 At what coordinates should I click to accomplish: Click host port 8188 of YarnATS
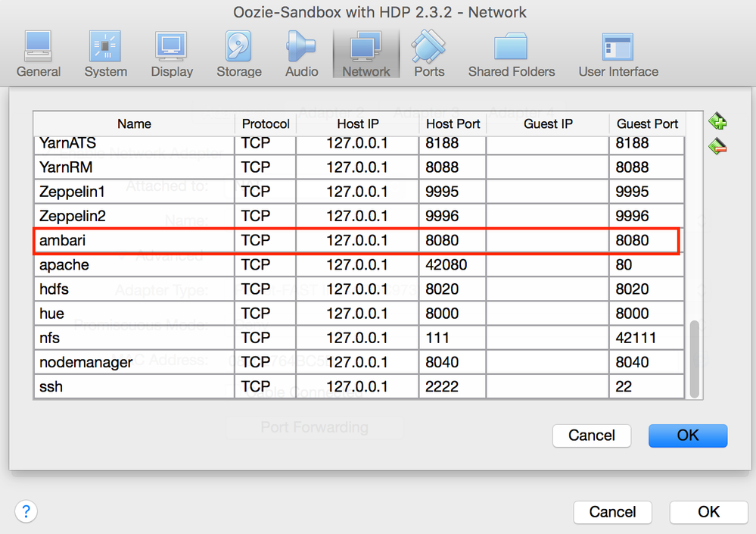(453, 144)
